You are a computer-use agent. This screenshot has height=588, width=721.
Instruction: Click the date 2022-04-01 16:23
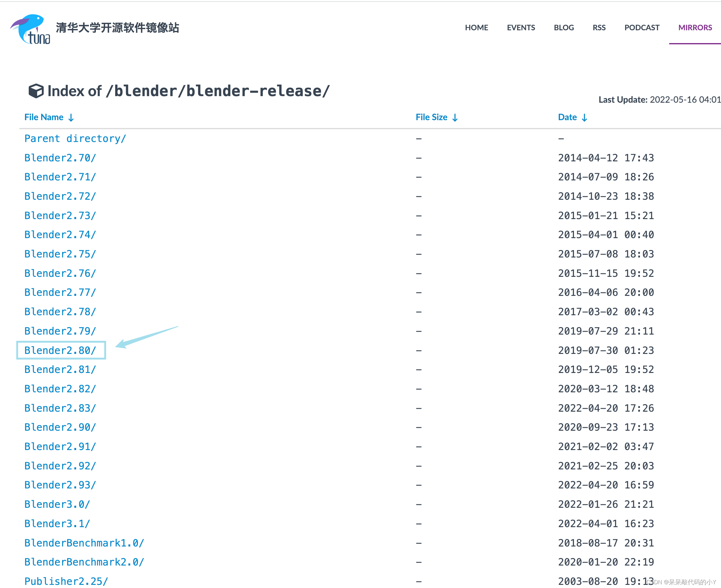606,523
